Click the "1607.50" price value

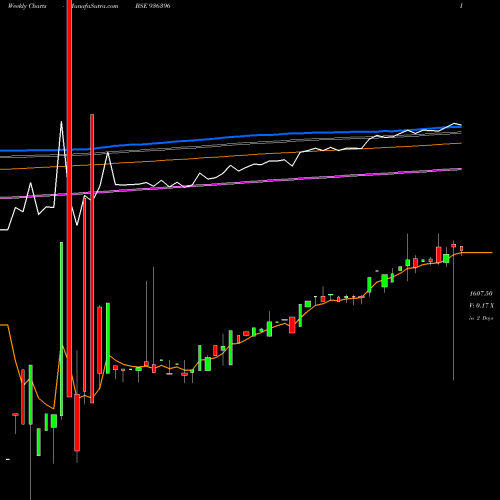pyautogui.click(x=481, y=294)
